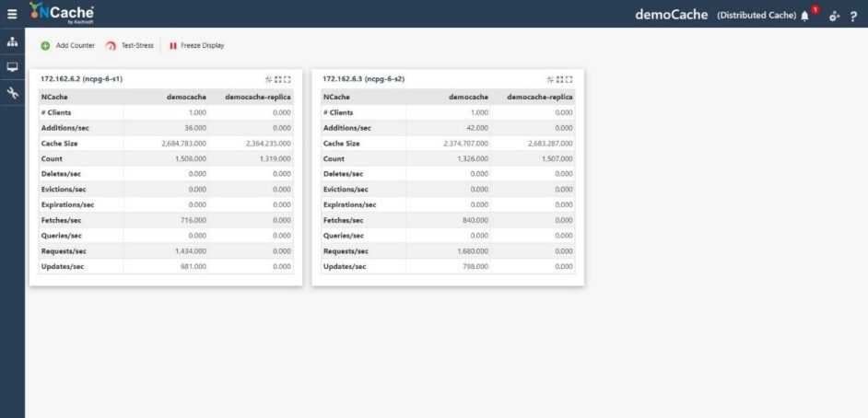The height and width of the screenshot is (418, 868).
Task: Select the # Clients row in the 172.162.6.2 panel
Action: [166, 112]
